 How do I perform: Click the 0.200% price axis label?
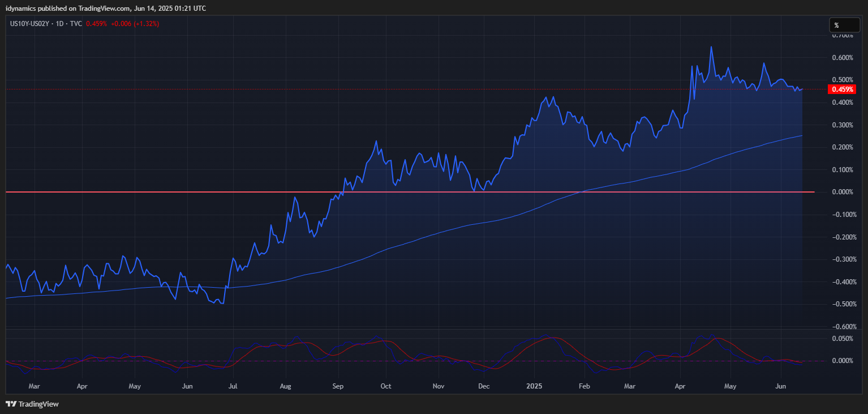843,147
